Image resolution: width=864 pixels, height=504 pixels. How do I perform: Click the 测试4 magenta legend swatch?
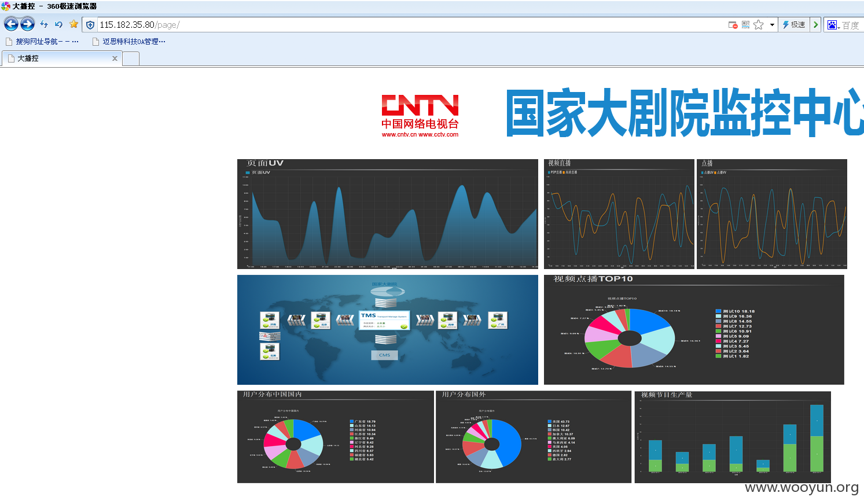tap(718, 341)
